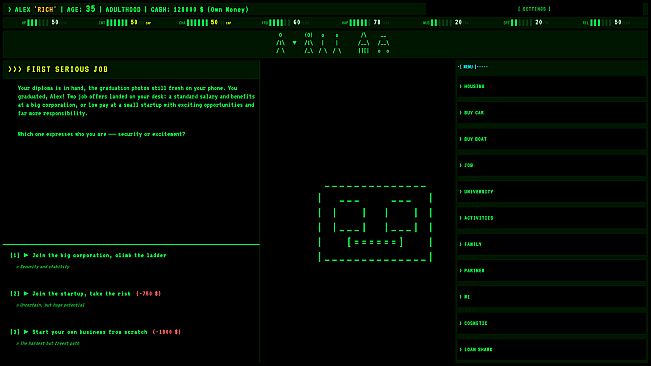This screenshot has height=366, width=651.
Task: Click 'The hardest but freest path' hint text
Action: click(48, 343)
